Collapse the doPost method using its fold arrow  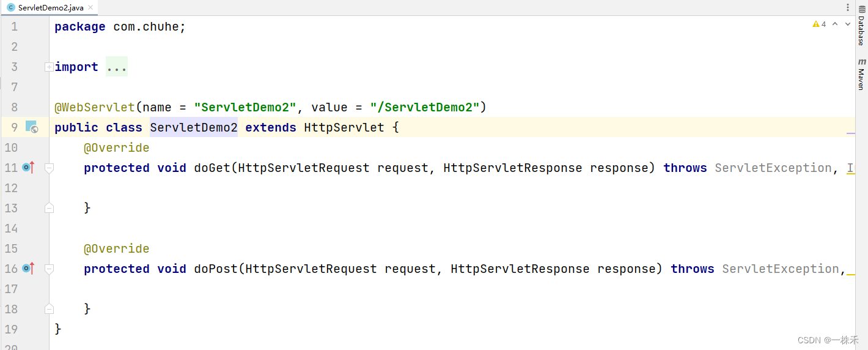coord(50,269)
